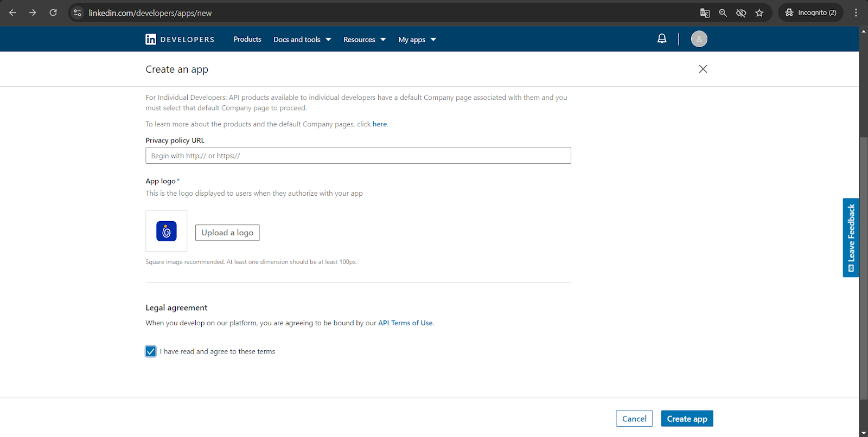Image resolution: width=868 pixels, height=437 pixels.
Task: Click the 'Legal agreement' heading text
Action: tap(176, 307)
